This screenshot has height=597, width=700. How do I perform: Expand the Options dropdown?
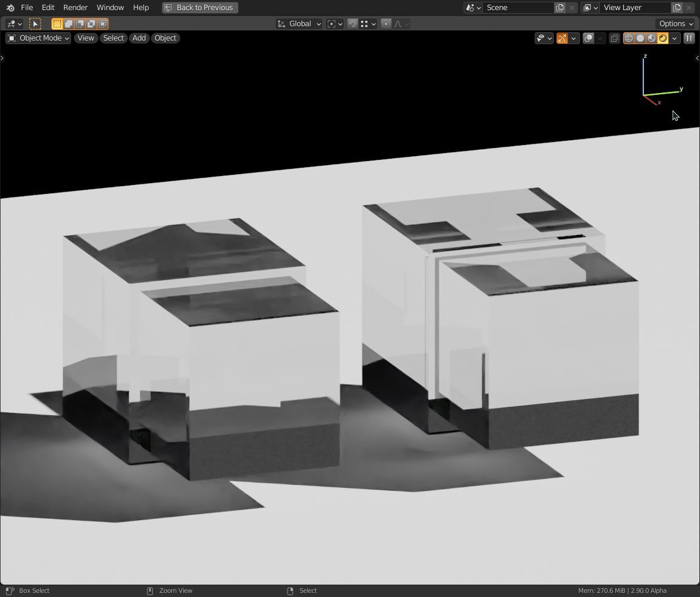676,24
